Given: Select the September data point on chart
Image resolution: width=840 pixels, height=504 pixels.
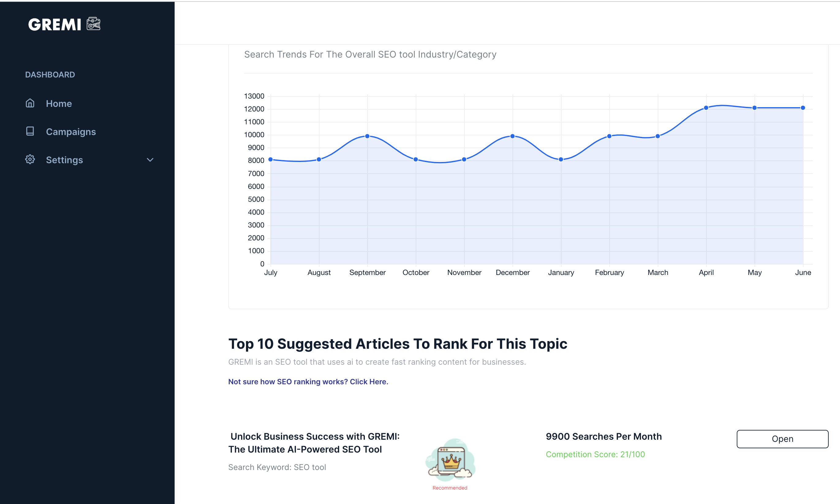Looking at the screenshot, I should 367,136.
